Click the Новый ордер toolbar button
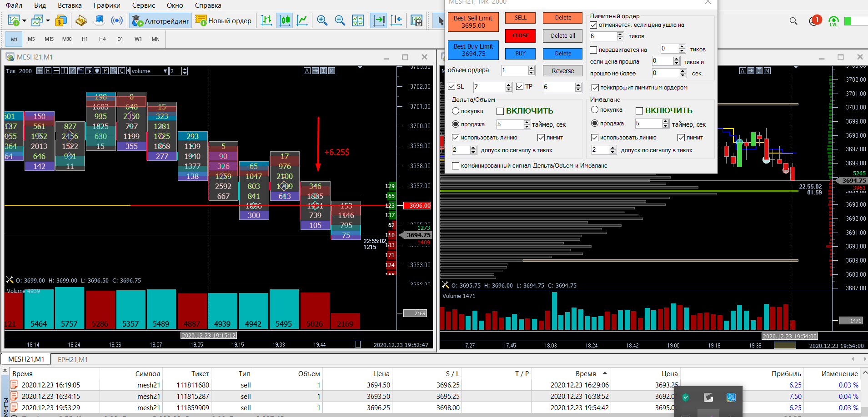 pyautogui.click(x=223, y=20)
